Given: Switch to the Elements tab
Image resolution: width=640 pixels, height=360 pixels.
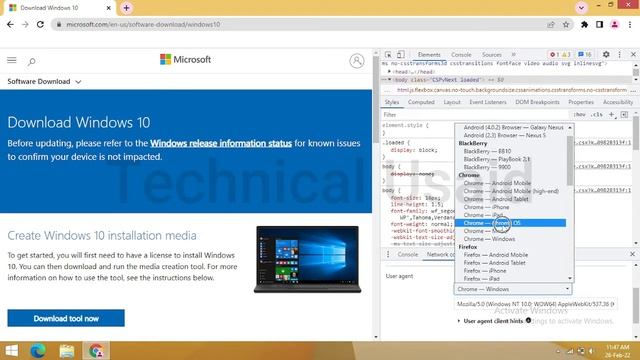Looking at the screenshot, I should (x=429, y=54).
